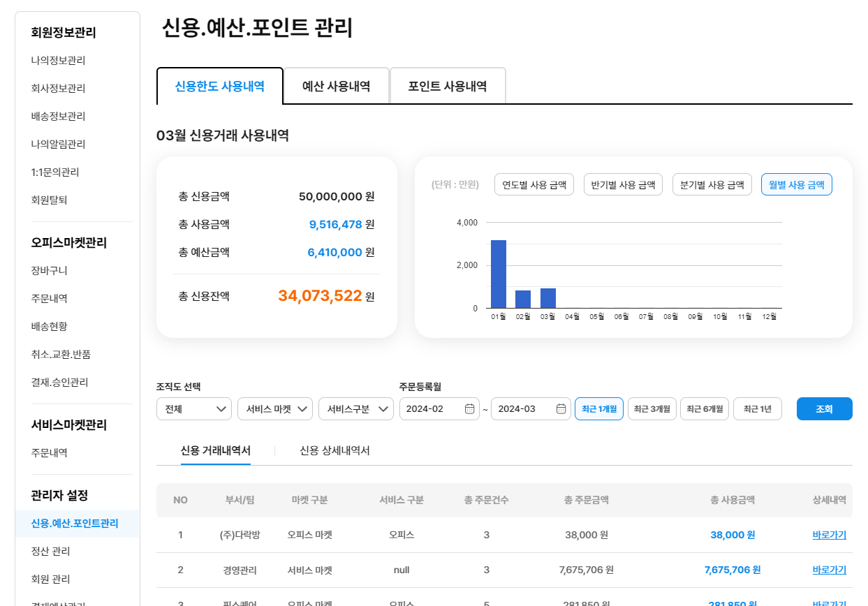Select 월별 사용 금액 chart toggle
This screenshot has width=868, height=606.
tap(796, 185)
